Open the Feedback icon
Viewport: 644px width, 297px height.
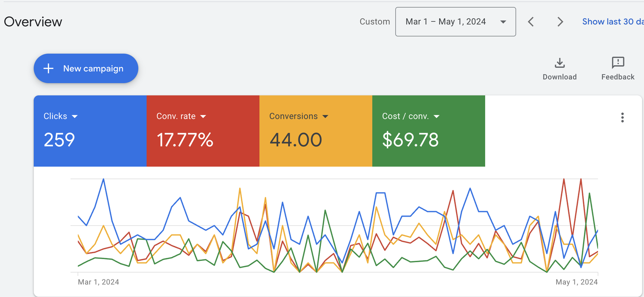point(618,63)
